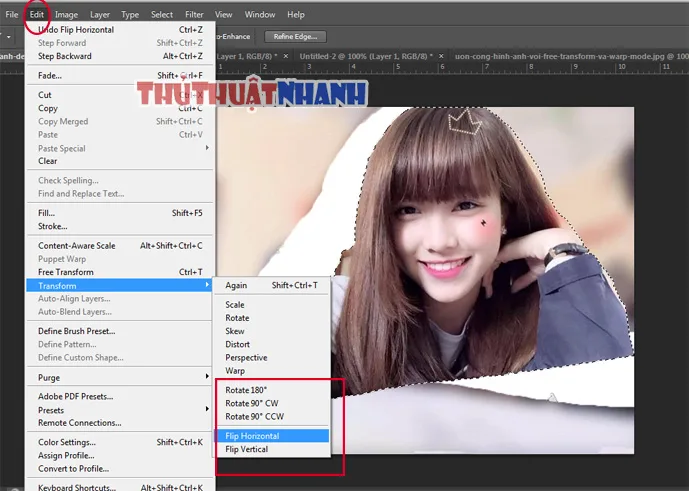Choose Fade from Edit menu
689x491 pixels.
(120, 75)
